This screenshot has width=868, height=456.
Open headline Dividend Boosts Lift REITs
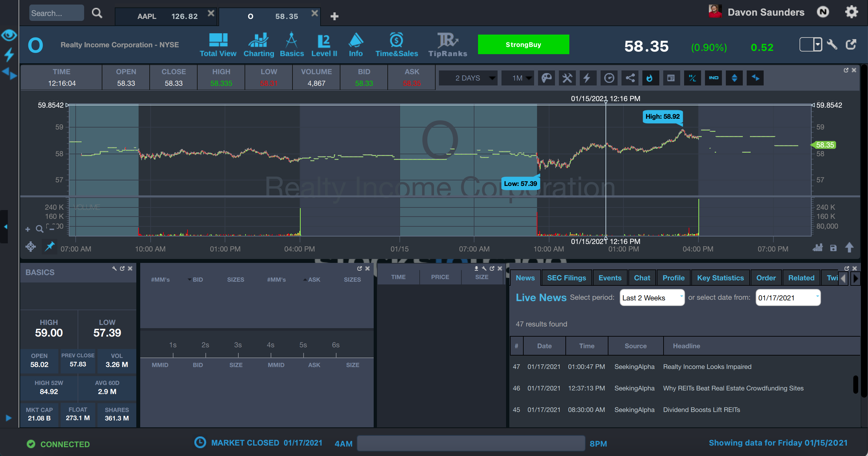[702, 410]
